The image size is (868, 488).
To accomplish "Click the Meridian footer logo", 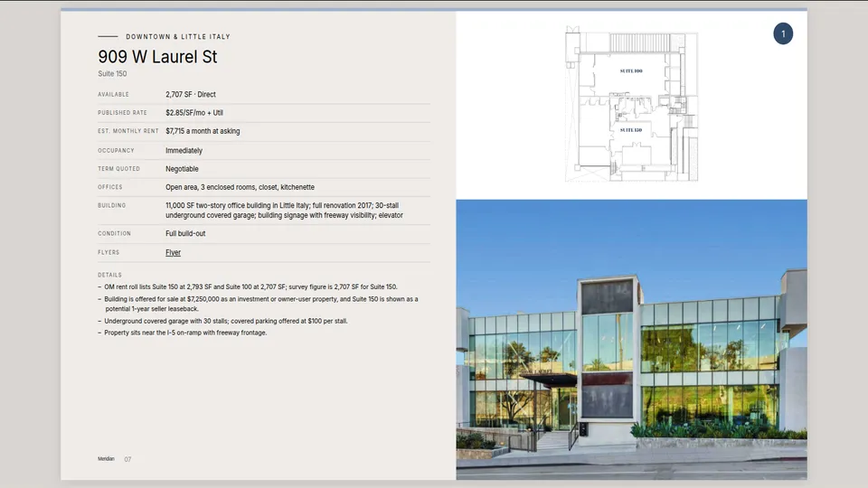I will pyautogui.click(x=107, y=459).
